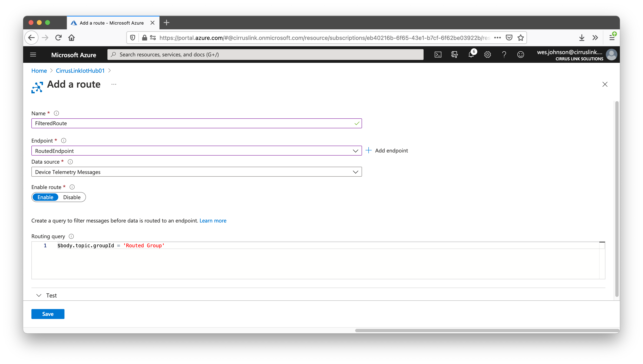Expand the Test section

[47, 295]
